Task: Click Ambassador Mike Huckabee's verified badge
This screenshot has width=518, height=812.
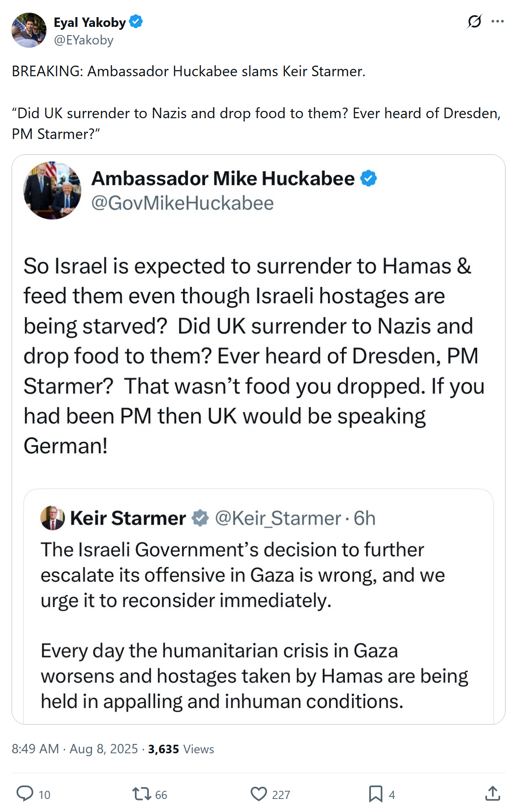Action: (369, 179)
